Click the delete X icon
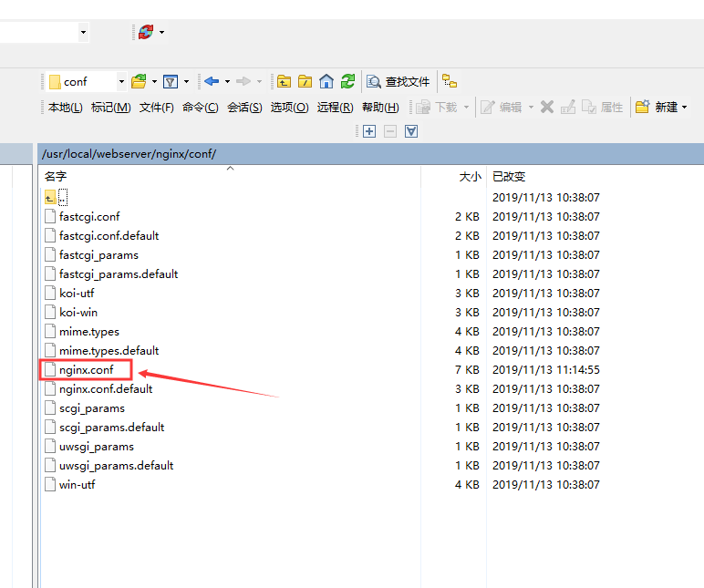The height and width of the screenshot is (588, 704). (547, 107)
